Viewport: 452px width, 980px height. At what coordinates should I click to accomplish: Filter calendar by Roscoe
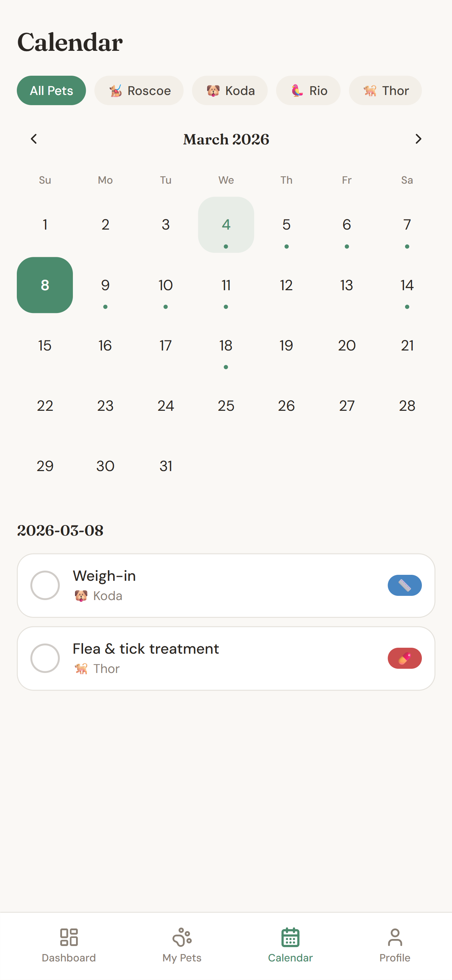coord(139,90)
